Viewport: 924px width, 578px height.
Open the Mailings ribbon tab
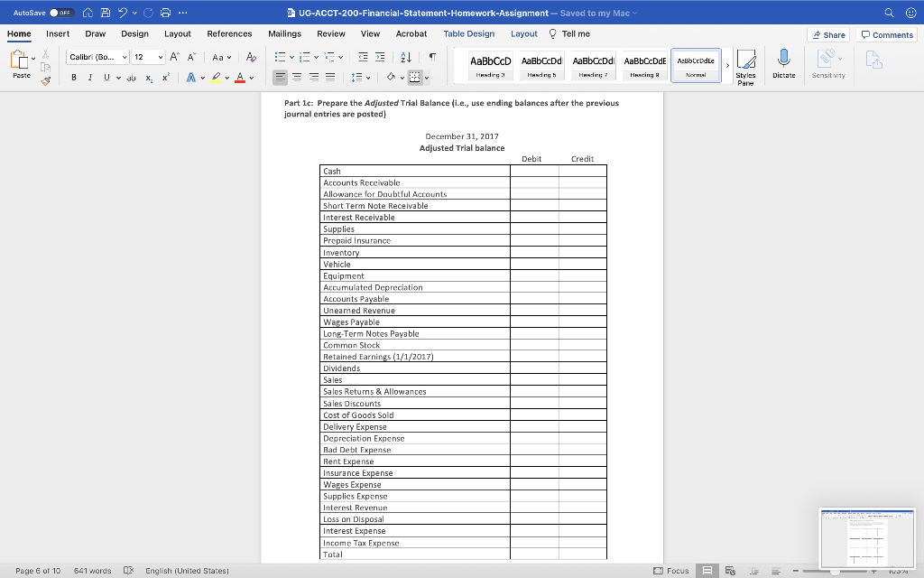tap(285, 33)
